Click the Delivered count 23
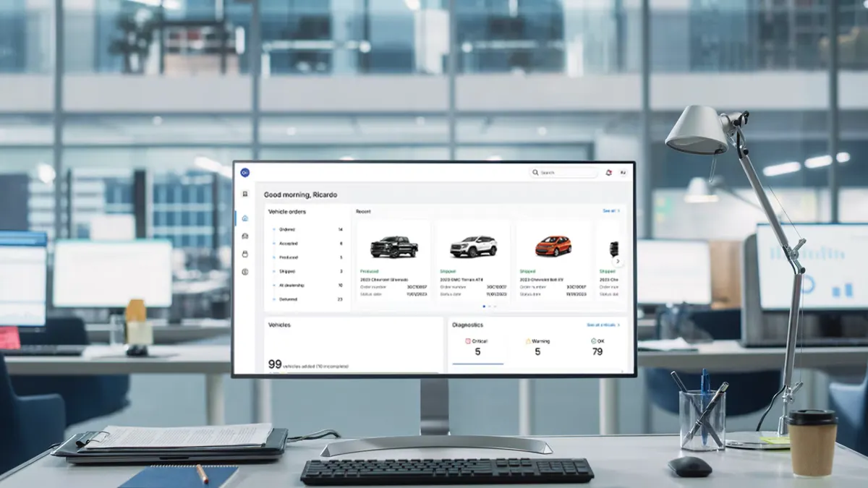Viewport: 868px width, 488px height. [340, 299]
